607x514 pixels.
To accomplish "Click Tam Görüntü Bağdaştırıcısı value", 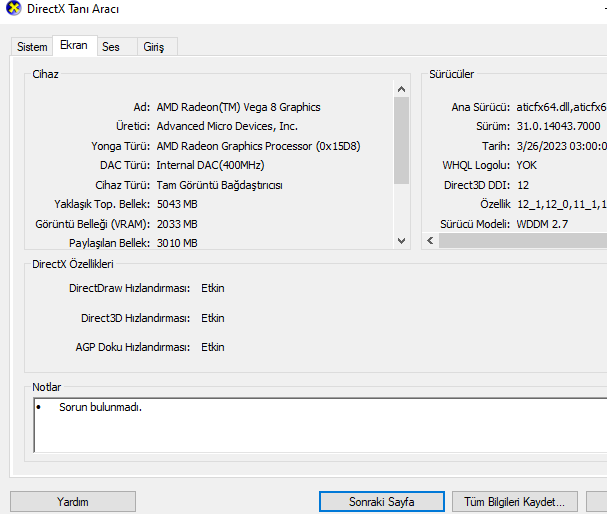I will 219,185.
